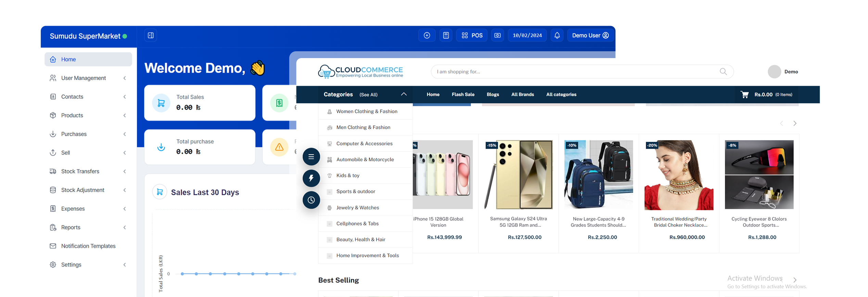Click the shopping cart icon in the store navigation
The height and width of the screenshot is (297, 868).
[744, 94]
